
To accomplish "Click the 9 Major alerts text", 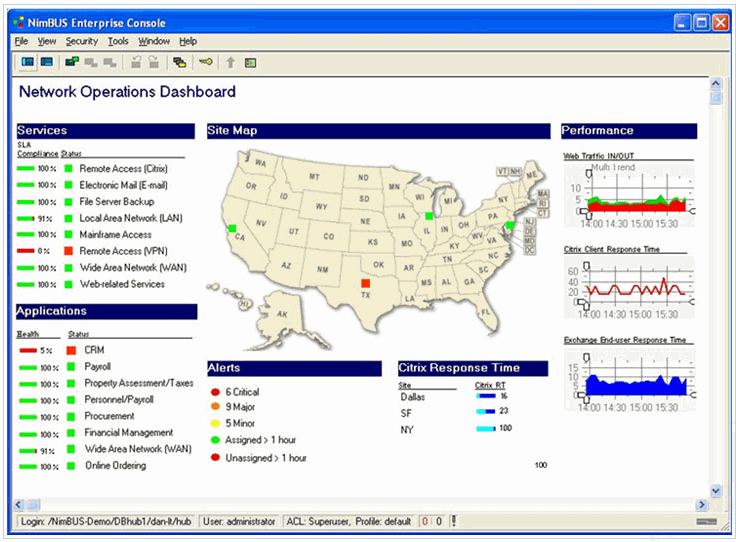I will pos(240,407).
